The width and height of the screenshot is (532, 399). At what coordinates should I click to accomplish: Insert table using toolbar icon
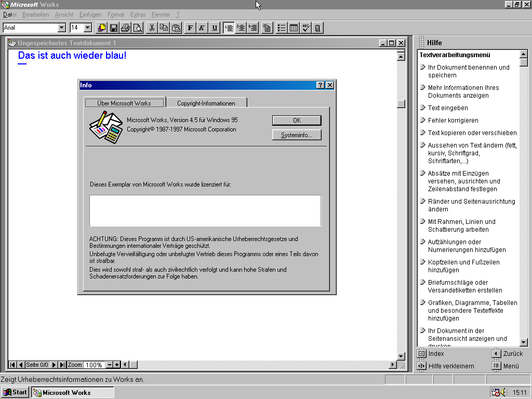294,28
